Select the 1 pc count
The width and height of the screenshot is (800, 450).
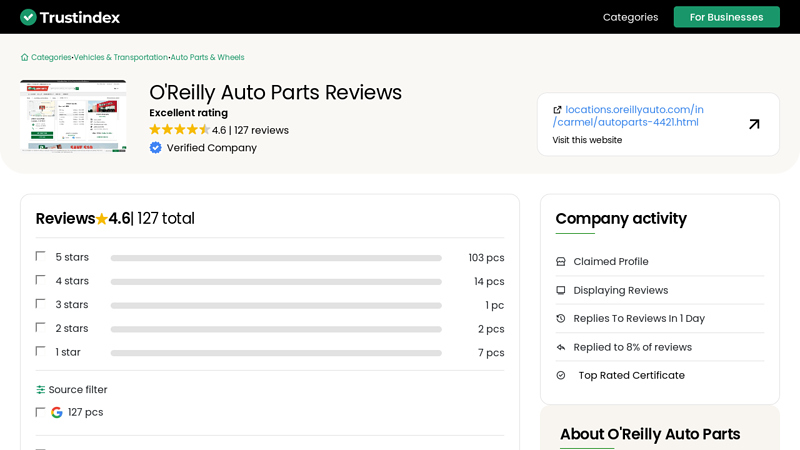coord(494,305)
